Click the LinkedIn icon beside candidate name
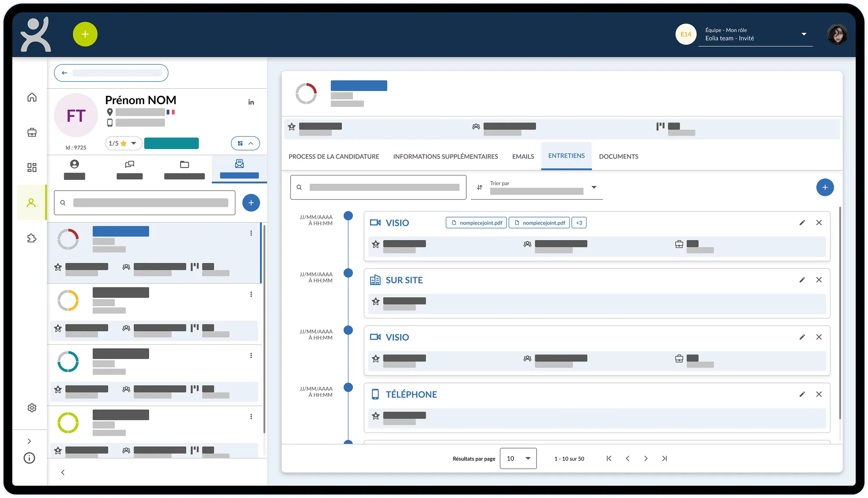This screenshot has width=868, height=498. [251, 102]
